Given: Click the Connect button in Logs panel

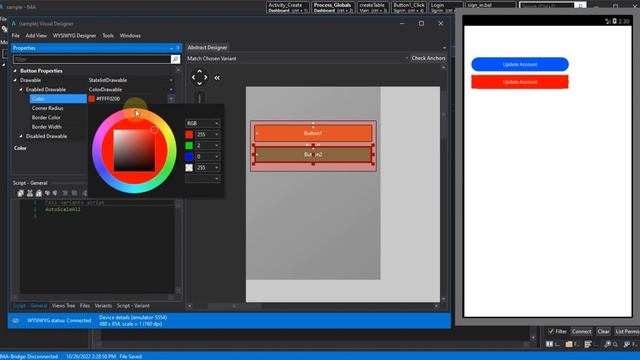Looking at the screenshot, I should tap(581, 331).
